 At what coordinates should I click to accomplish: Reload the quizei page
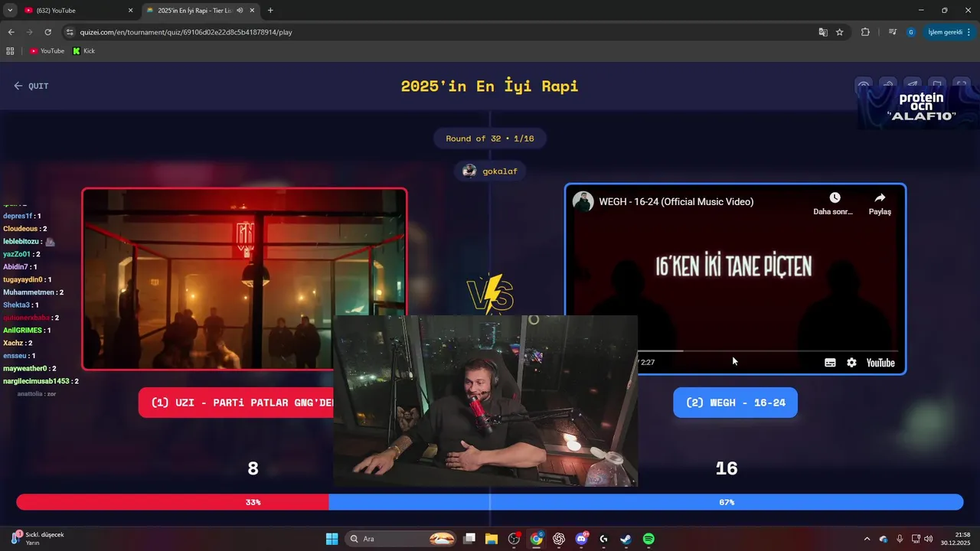click(x=47, y=32)
